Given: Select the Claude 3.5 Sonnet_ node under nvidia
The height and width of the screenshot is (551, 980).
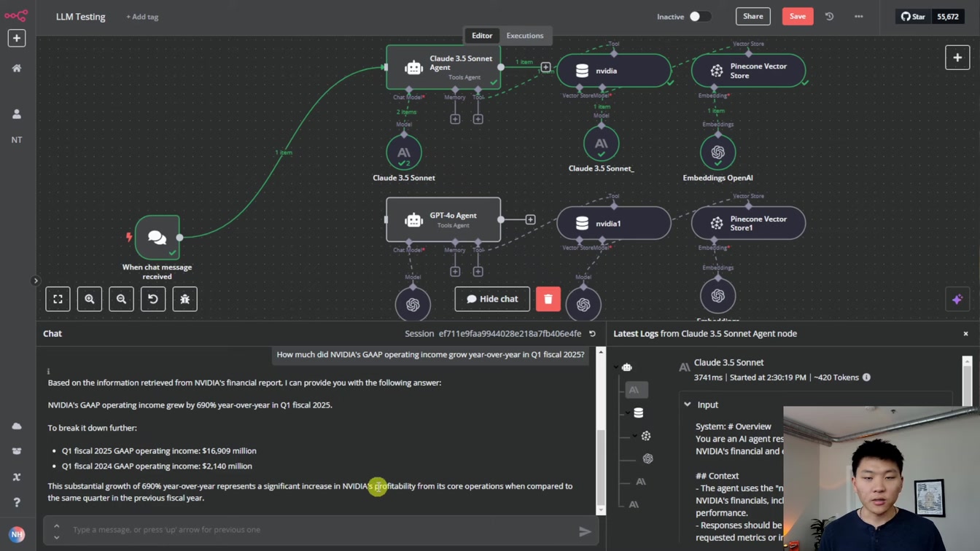Looking at the screenshot, I should pyautogui.click(x=602, y=144).
